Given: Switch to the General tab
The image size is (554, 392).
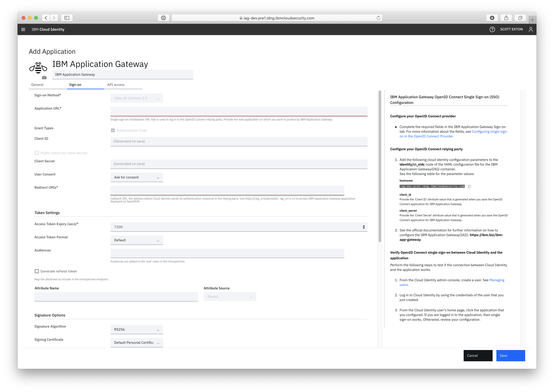Looking at the screenshot, I should click(x=37, y=84).
